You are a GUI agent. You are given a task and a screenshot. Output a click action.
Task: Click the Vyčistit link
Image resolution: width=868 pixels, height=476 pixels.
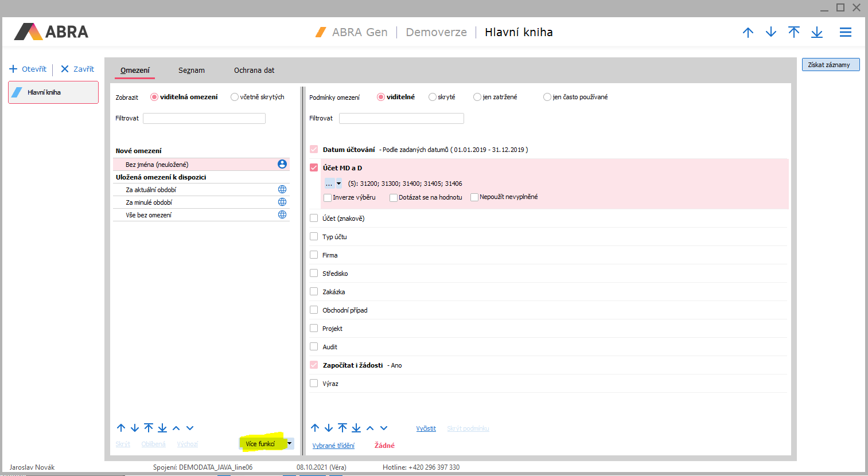point(426,428)
